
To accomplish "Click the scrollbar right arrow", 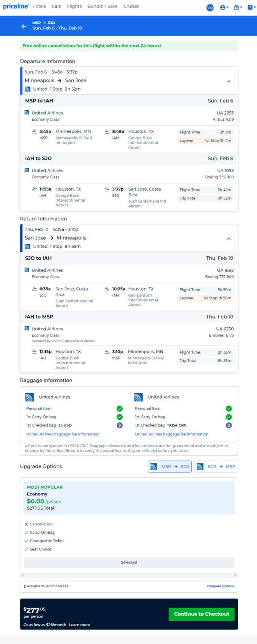I will (x=235, y=575).
